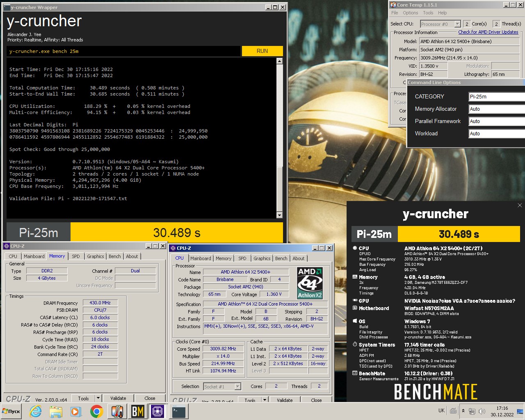Click the GPU section icon in BenchMate panel
525x420 pixels.
[x=355, y=301]
